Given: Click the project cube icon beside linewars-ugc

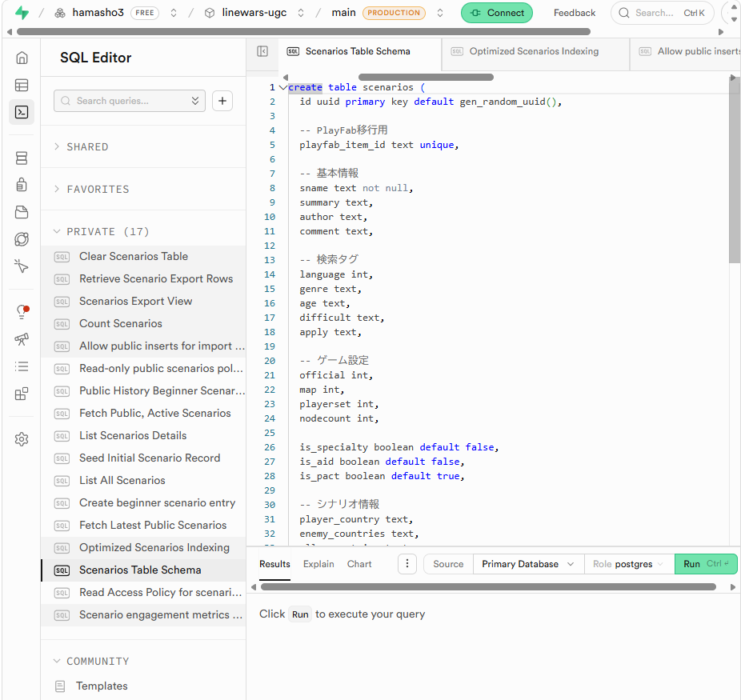Looking at the screenshot, I should (x=210, y=13).
